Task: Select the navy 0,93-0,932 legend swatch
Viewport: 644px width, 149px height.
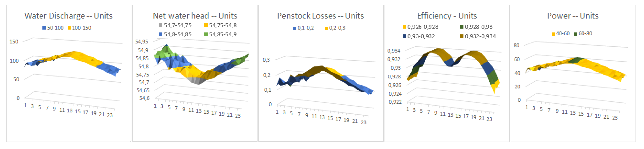Action: pos(404,36)
